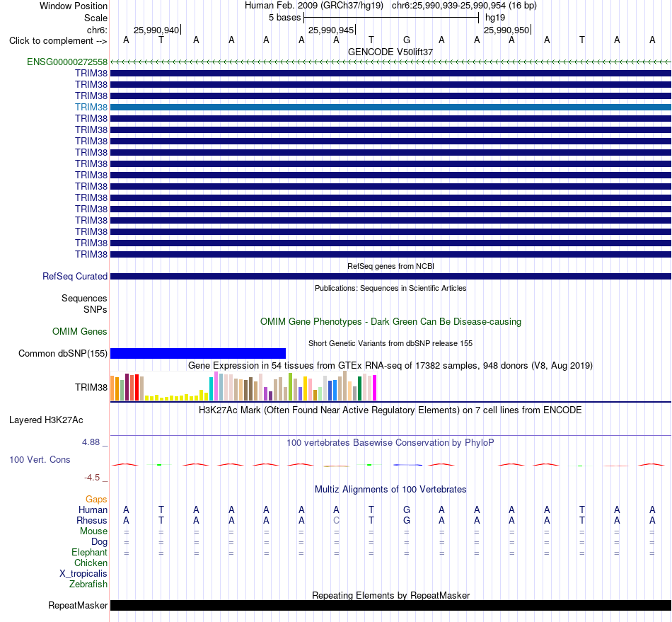Click the '5 bases' scale bar label
Image resolution: width=672 pixels, height=622 pixels.
point(284,18)
